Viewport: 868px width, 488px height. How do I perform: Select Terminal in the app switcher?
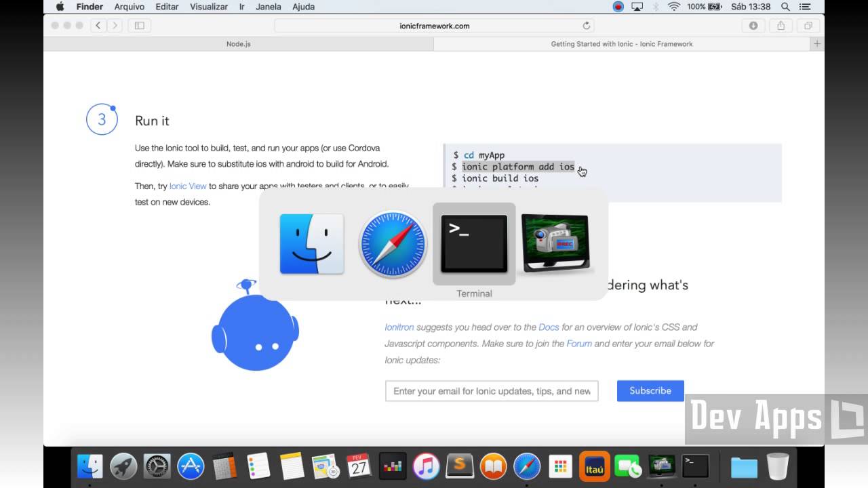click(474, 244)
